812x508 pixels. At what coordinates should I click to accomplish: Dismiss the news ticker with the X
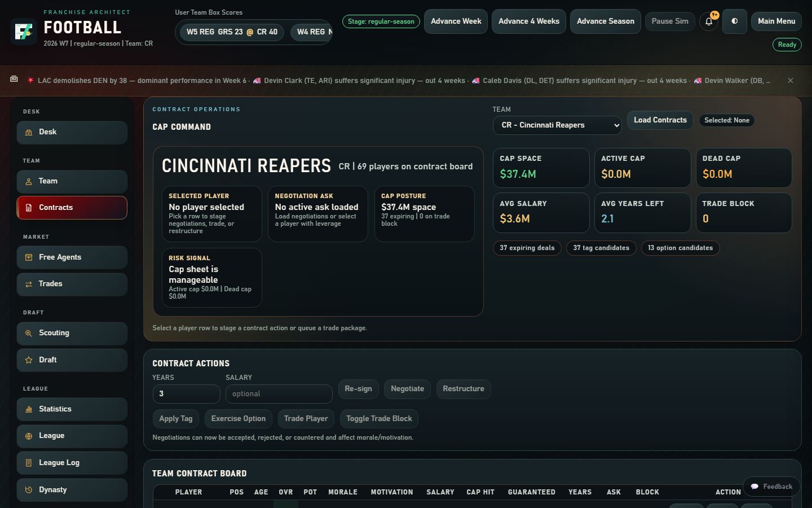click(x=791, y=81)
